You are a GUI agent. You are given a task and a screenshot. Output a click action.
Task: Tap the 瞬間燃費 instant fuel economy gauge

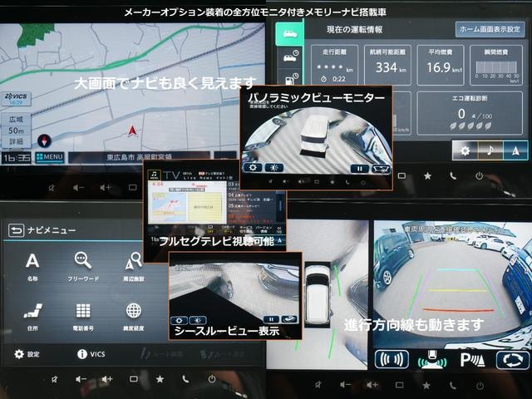(496, 65)
